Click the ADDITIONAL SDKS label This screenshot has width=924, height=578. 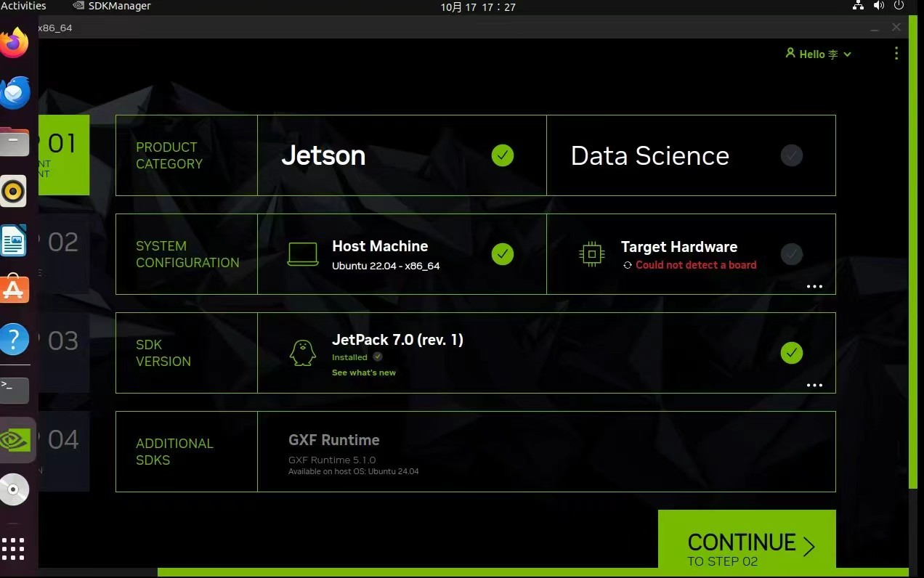tap(174, 452)
